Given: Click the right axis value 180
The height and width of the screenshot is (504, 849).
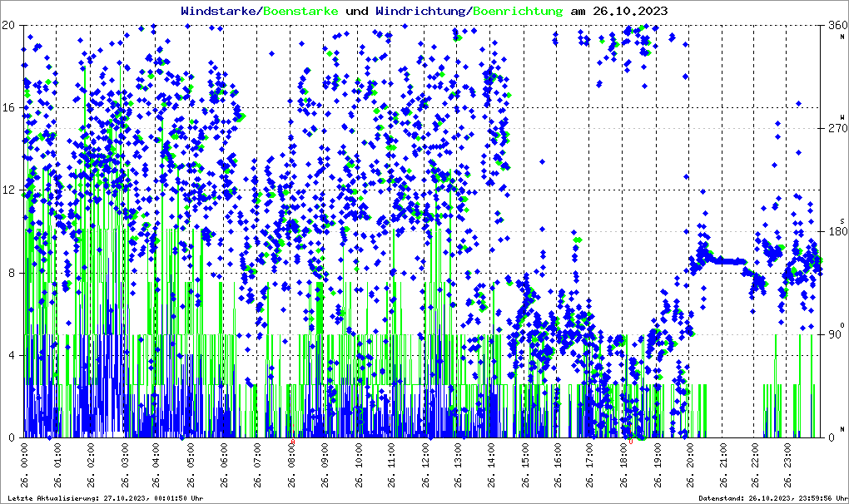Looking at the screenshot, I should (834, 232).
